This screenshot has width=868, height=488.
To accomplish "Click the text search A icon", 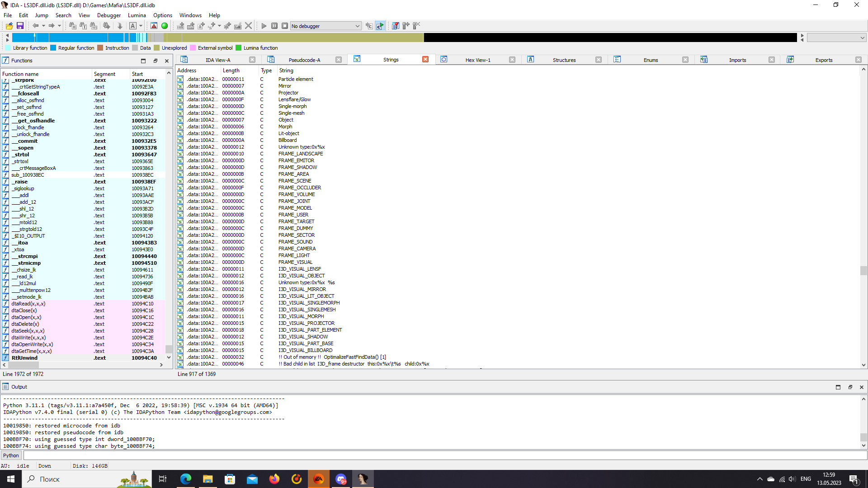I will (133, 26).
